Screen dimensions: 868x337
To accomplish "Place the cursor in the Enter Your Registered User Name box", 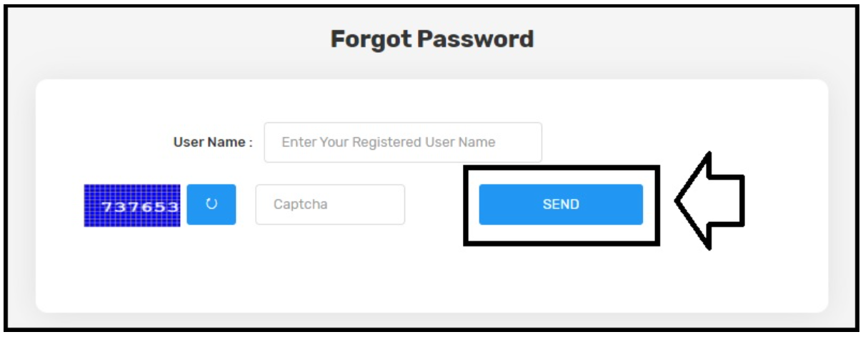I will click(x=403, y=142).
